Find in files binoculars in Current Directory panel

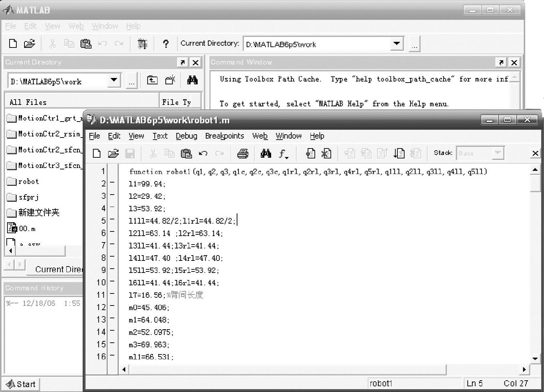pos(192,80)
